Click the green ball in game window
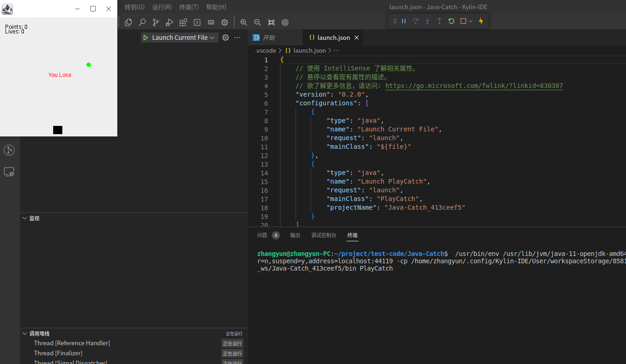 point(89,65)
